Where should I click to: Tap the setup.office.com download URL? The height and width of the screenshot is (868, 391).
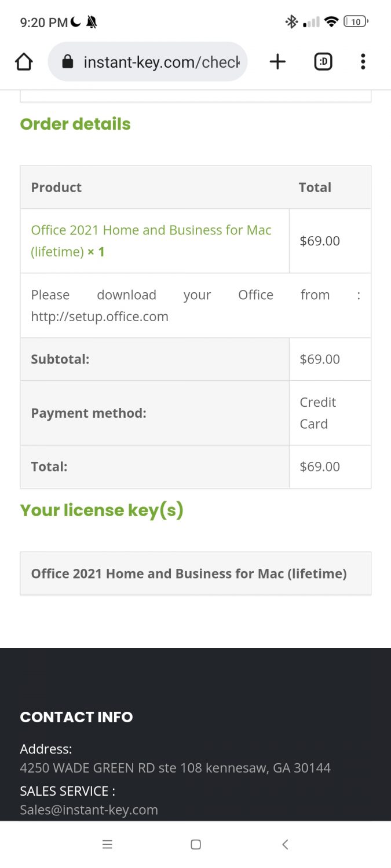pos(100,317)
